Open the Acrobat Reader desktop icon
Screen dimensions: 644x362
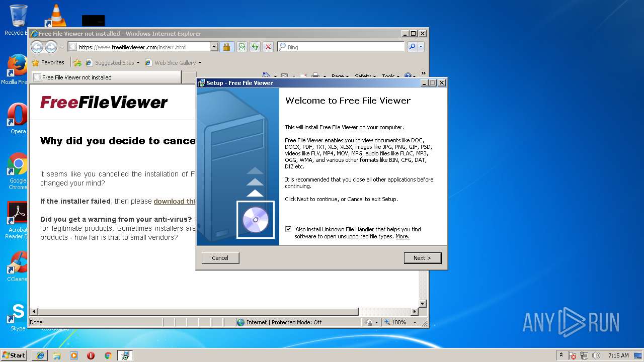(18, 220)
